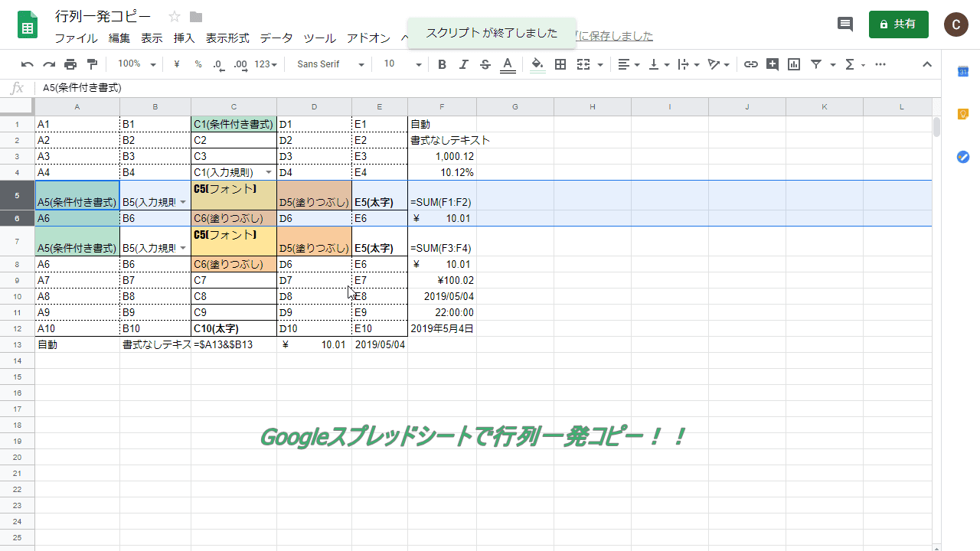980x551 pixels.
Task: Select the cell containing =$A13&$B13
Action: 234,344
